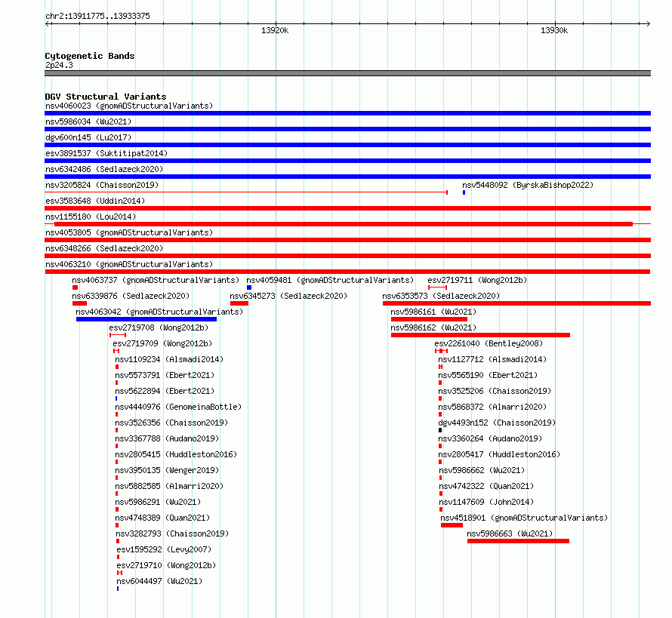Select the nsv1155180 (Lou2014) label

[91, 217]
